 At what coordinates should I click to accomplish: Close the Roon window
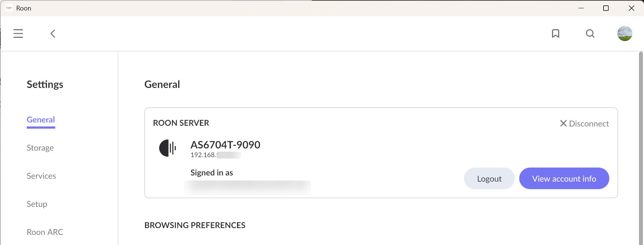point(631,8)
